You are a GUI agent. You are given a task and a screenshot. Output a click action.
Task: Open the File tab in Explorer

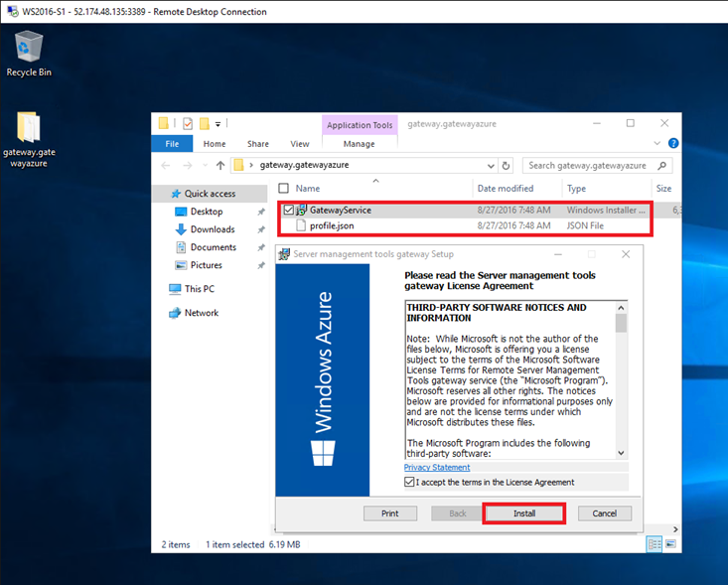point(172,144)
